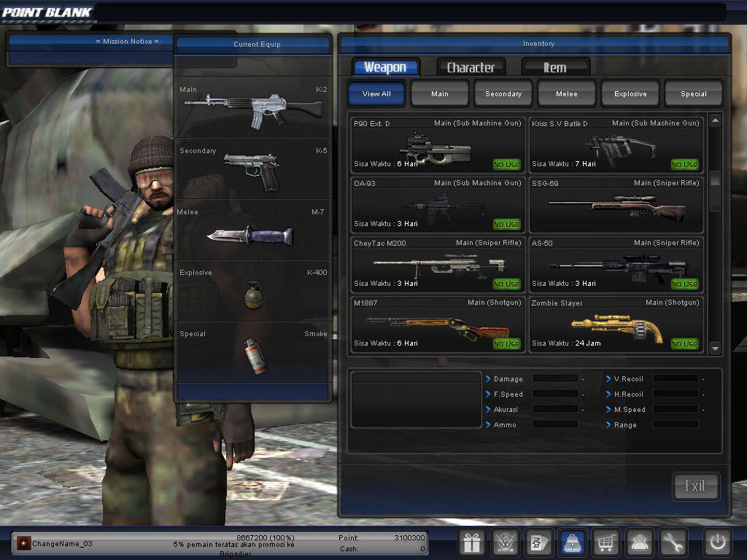Switch to the Character tab
The height and width of the screenshot is (560, 747).
tap(471, 67)
